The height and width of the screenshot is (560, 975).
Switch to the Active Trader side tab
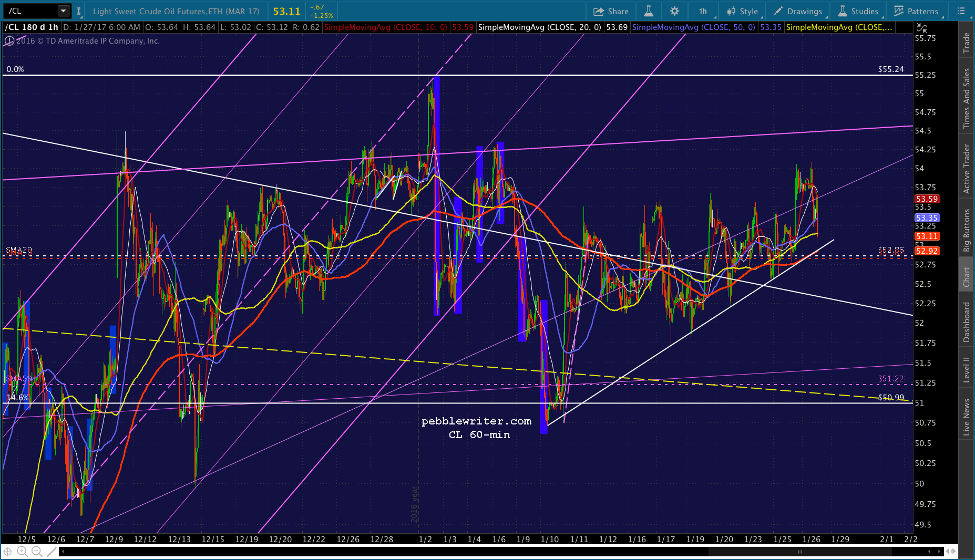[x=966, y=169]
